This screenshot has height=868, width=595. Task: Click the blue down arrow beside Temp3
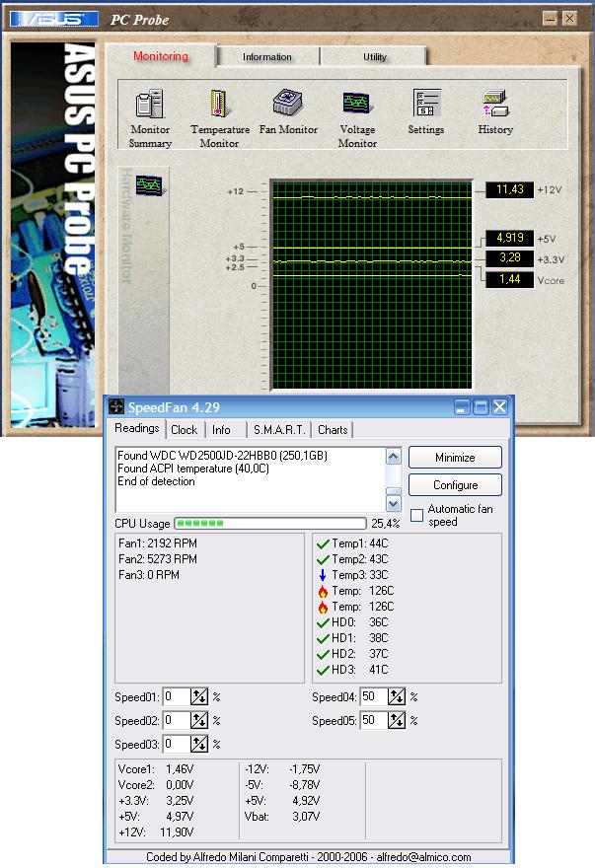[323, 575]
